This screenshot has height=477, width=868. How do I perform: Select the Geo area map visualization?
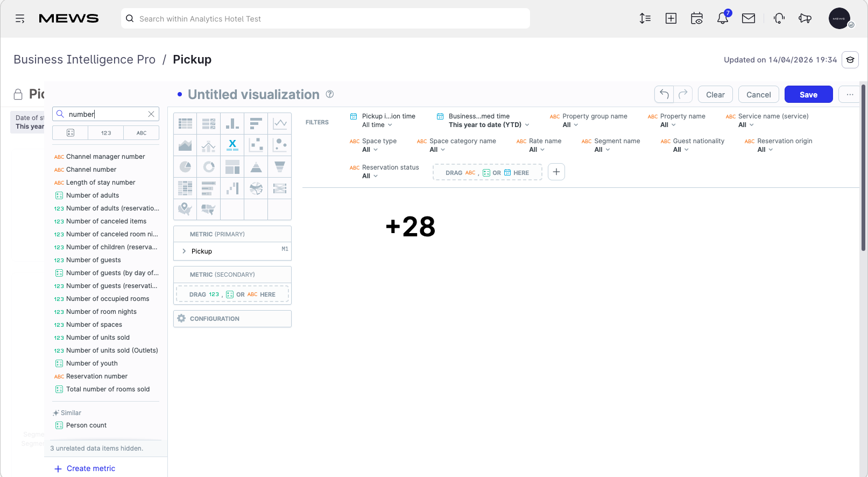209,209
